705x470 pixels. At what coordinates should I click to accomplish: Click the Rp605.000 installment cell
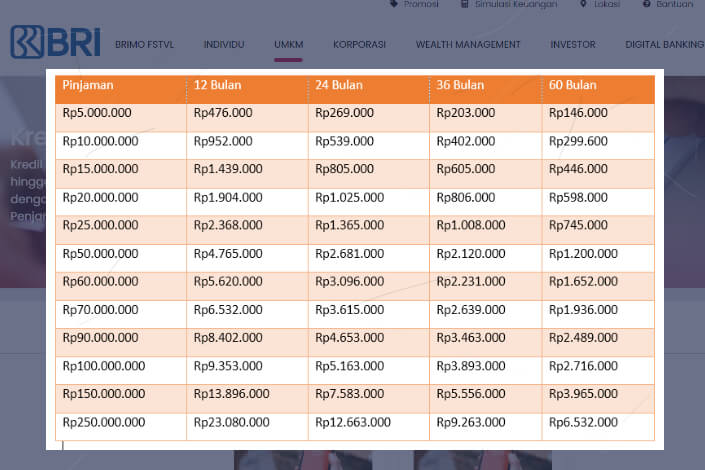point(486,174)
